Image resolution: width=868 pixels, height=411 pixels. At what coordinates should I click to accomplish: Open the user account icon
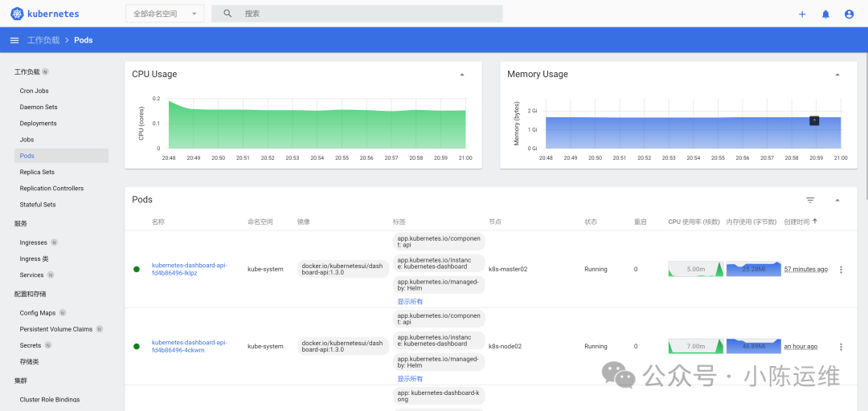[850, 14]
